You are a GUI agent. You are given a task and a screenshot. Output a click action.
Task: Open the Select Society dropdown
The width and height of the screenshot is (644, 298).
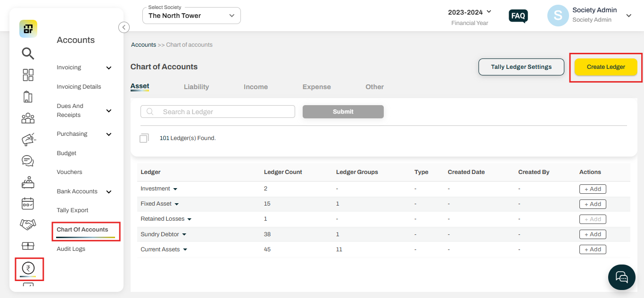point(191,16)
